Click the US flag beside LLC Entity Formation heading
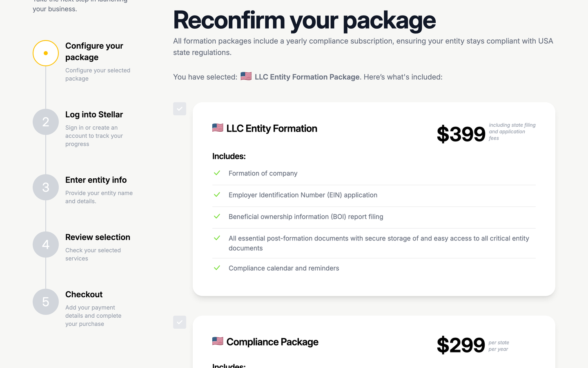 coord(218,128)
